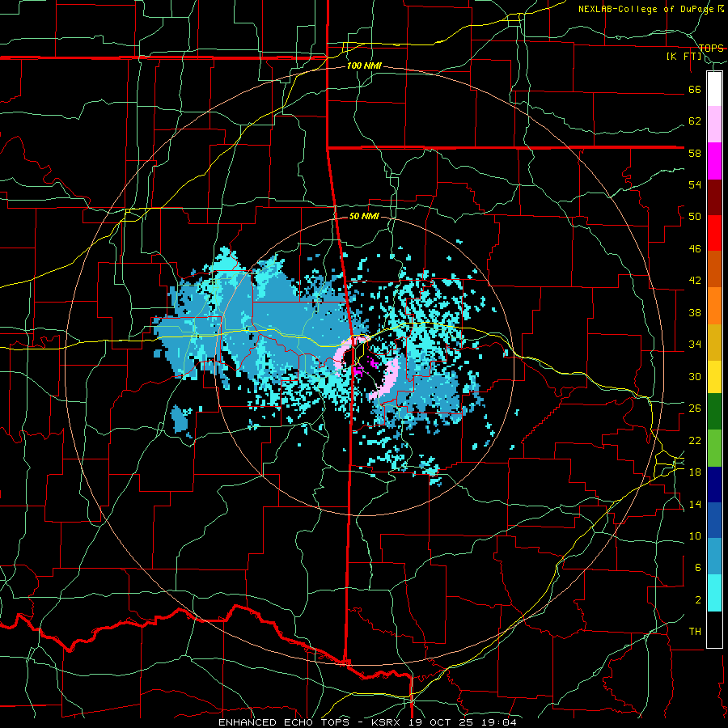Screen dimensions: 728x728
Task: Click the "38" scale label
Action: point(695,313)
